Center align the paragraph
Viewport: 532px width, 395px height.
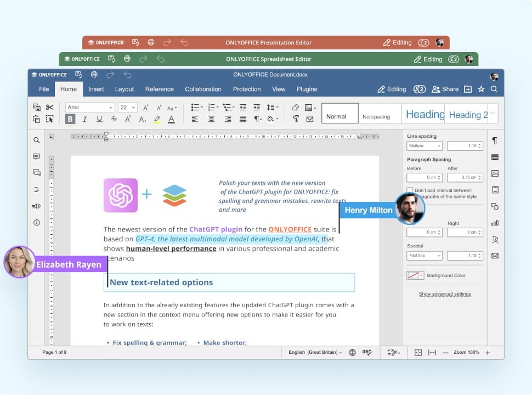(x=211, y=119)
